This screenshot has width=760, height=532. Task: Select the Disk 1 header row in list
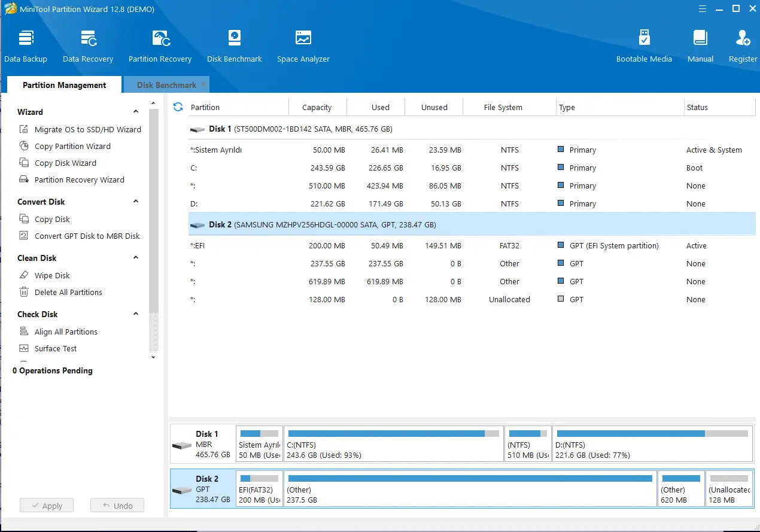(x=472, y=129)
